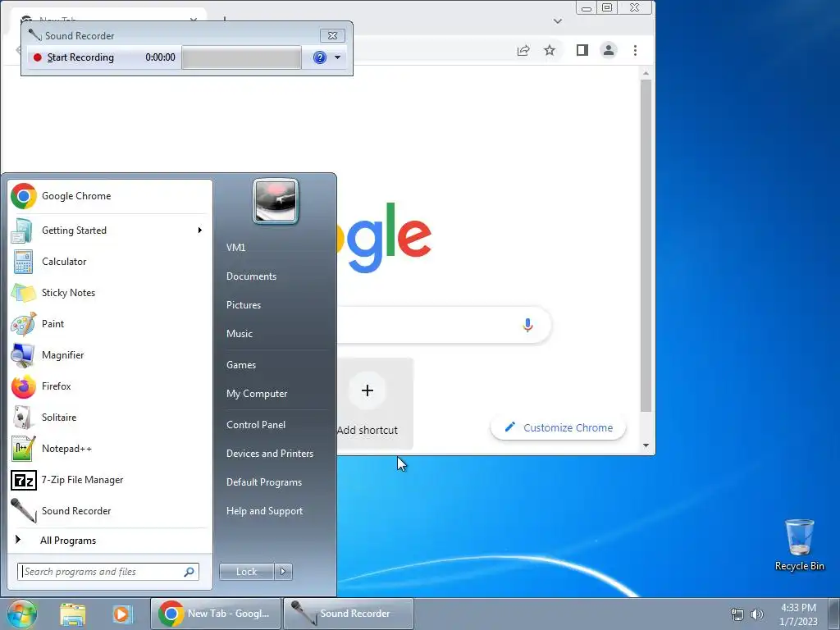Close the Sound Recorder window
Screen dimensions: 840x630
333,36
